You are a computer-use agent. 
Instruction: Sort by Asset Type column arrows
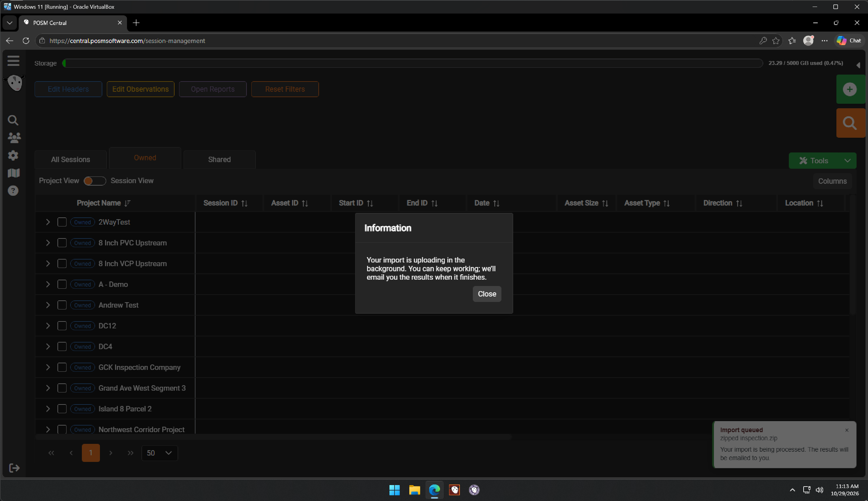pos(667,203)
